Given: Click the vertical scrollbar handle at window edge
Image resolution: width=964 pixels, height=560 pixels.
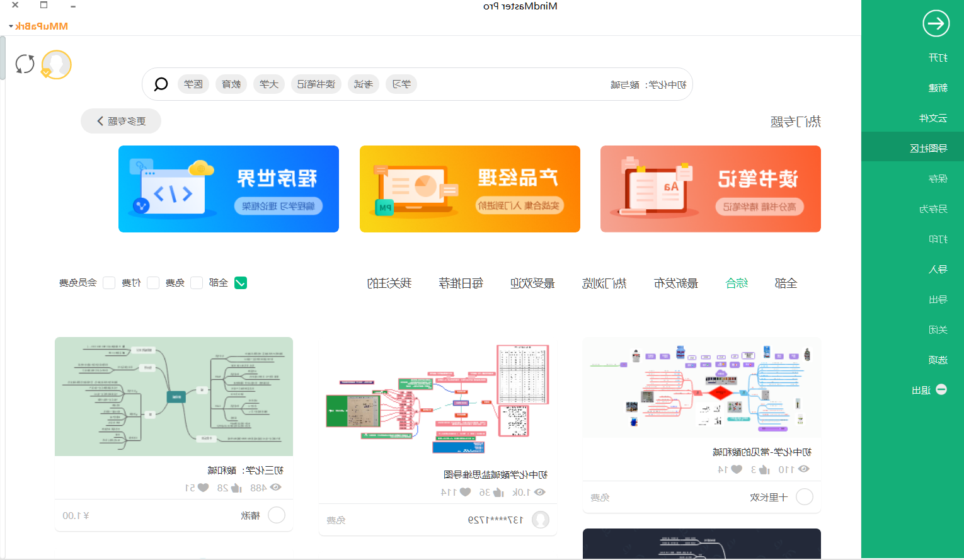Looking at the screenshot, I should 3,58.
